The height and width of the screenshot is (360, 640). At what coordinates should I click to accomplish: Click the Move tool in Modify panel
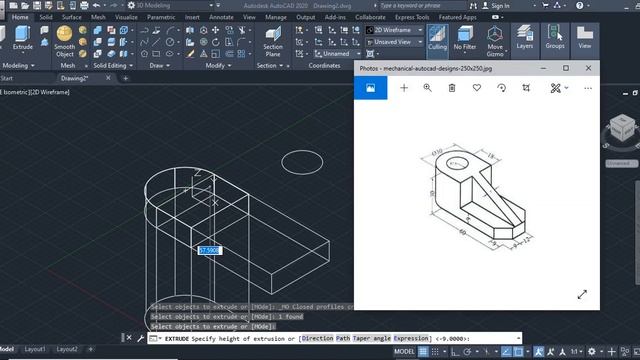[216, 30]
